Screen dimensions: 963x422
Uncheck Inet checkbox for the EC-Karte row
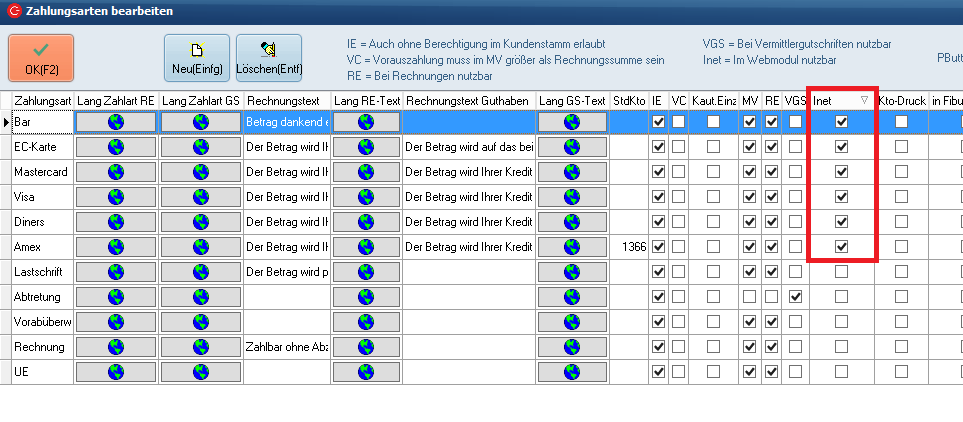click(842, 147)
